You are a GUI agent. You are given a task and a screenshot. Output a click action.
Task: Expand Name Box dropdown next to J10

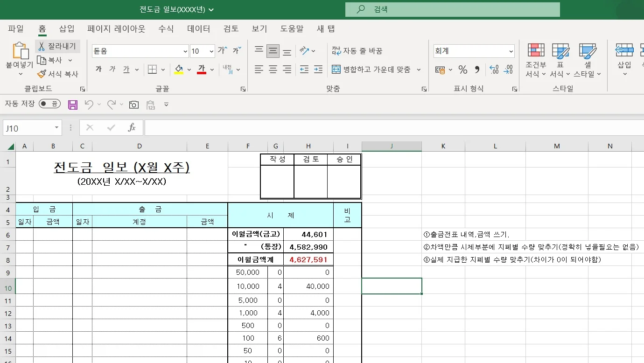click(56, 128)
